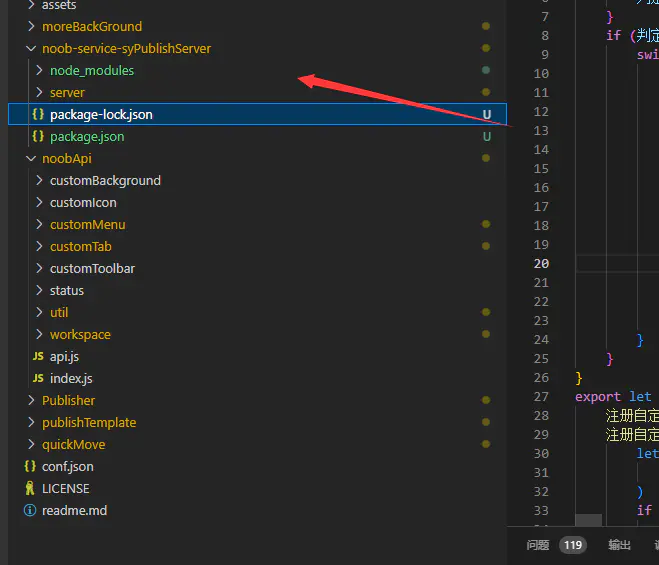The image size is (659, 565).
Task: Switch to the 问题 problems panel tab
Action: [x=538, y=545]
